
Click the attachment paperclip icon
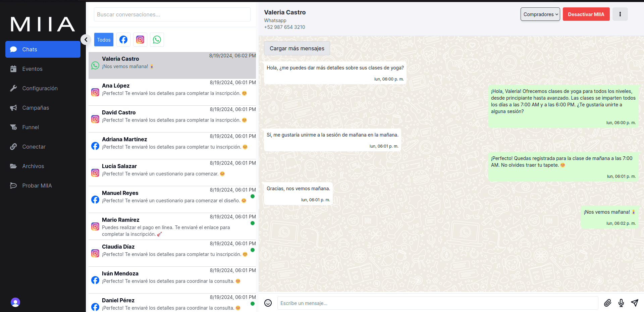coord(607,303)
